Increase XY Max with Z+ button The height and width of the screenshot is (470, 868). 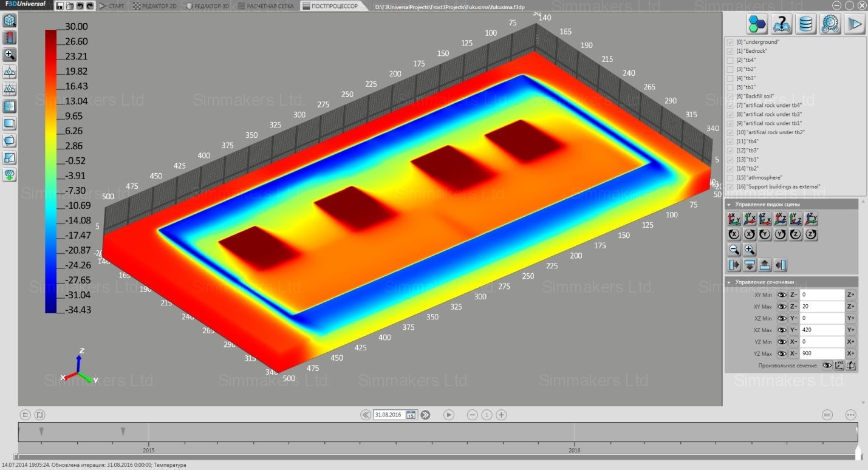coord(851,307)
